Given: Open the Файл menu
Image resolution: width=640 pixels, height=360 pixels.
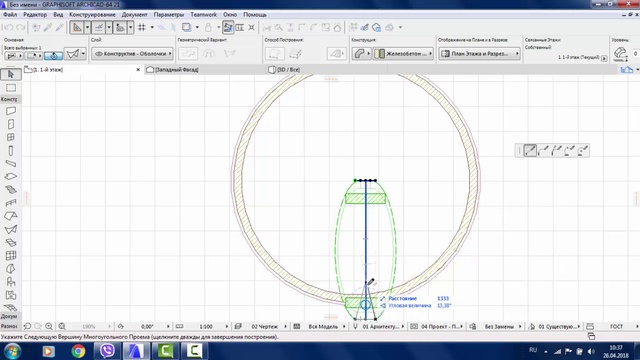Looking at the screenshot, I should tap(10, 15).
